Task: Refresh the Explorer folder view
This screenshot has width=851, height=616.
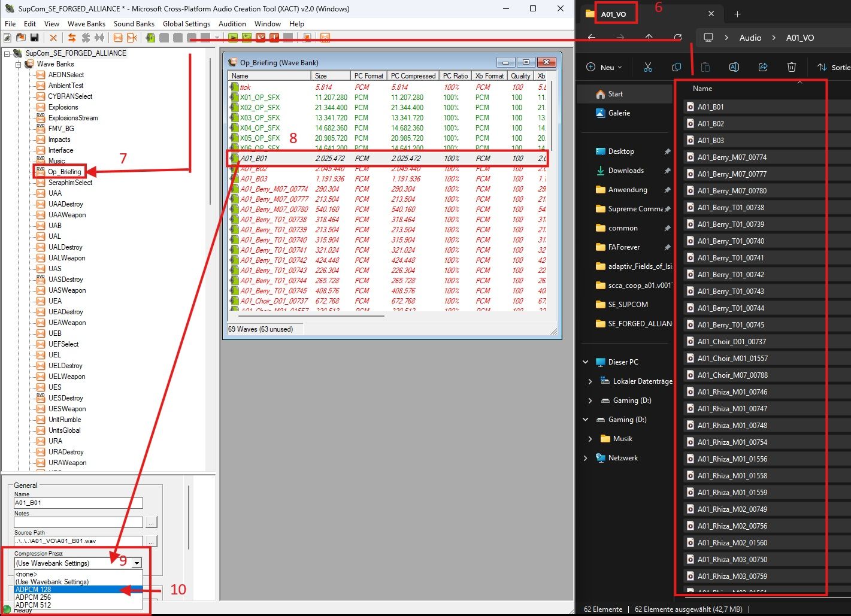Action: [678, 37]
